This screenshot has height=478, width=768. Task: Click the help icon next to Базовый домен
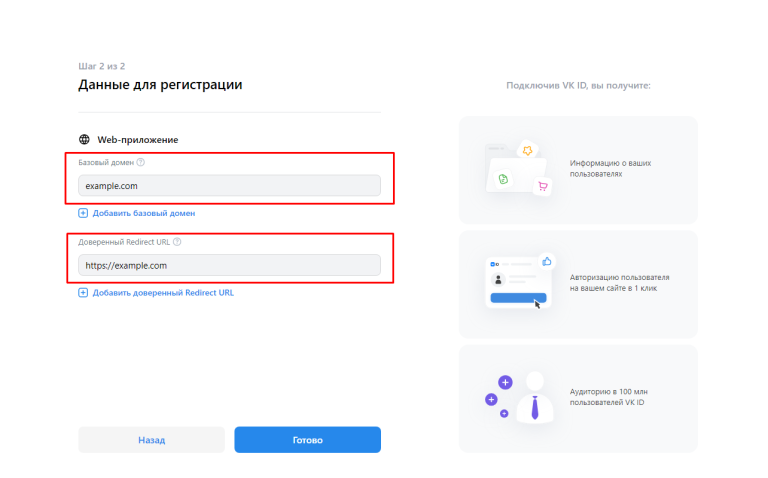(141, 162)
